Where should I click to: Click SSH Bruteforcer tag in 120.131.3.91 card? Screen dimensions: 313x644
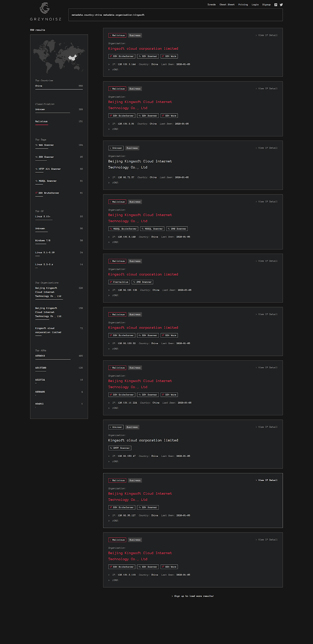click(122, 116)
